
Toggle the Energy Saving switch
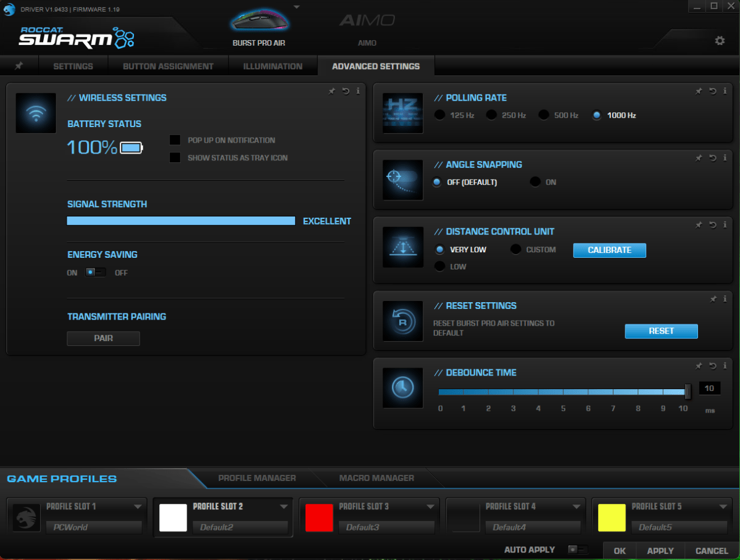click(x=95, y=272)
